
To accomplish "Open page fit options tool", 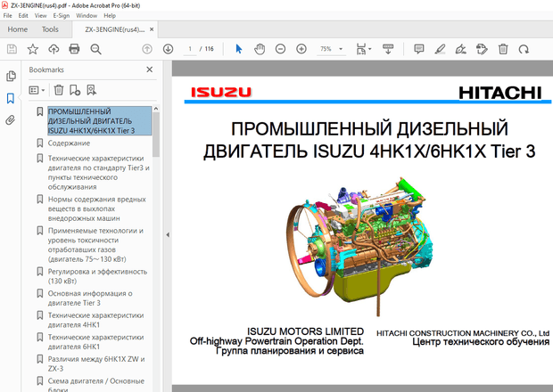I will click(363, 49).
